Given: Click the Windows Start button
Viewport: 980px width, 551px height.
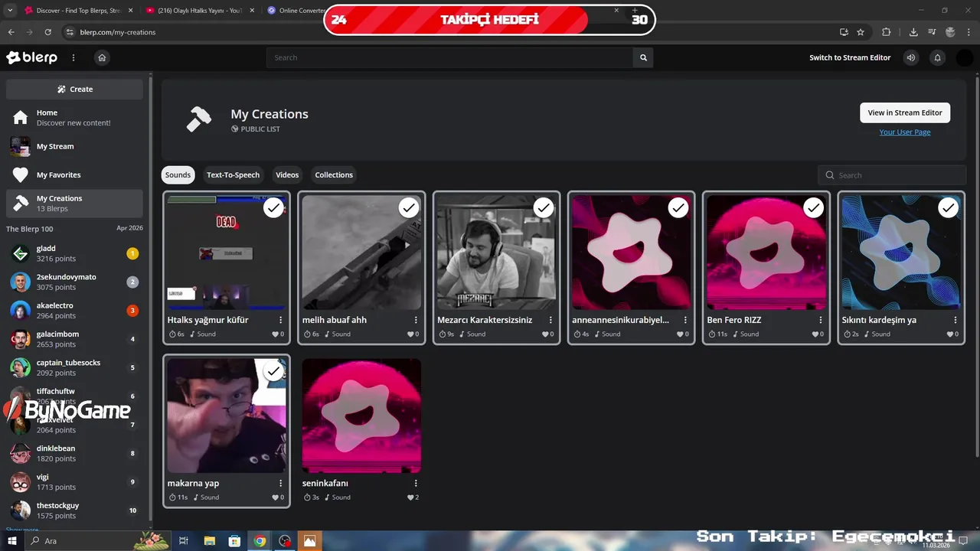Looking at the screenshot, I should point(11,541).
